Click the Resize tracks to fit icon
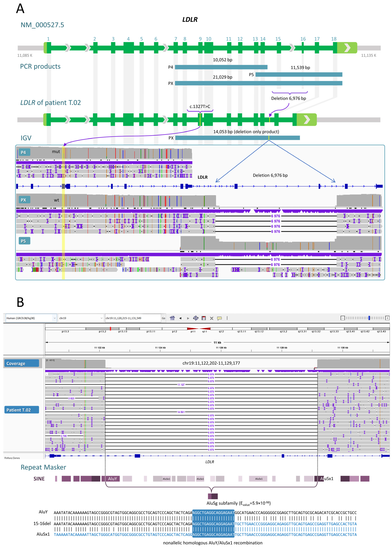This screenshot has height=547, width=392. click(212, 318)
